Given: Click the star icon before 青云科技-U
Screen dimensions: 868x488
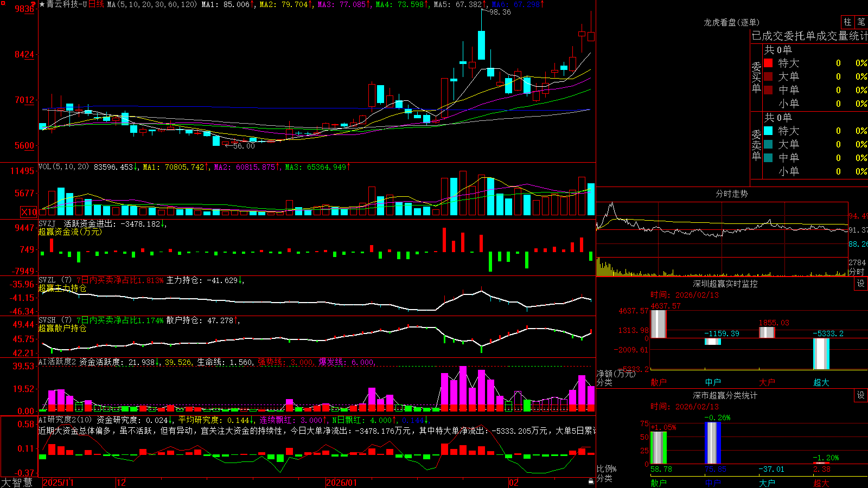Looking at the screenshot, I should coord(42,4).
